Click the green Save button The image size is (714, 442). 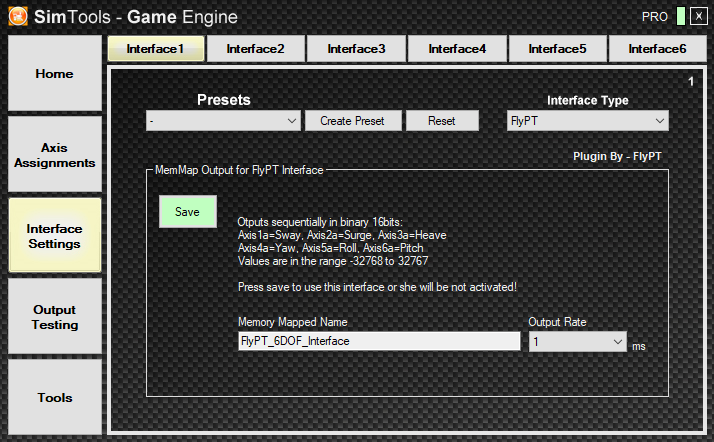188,212
